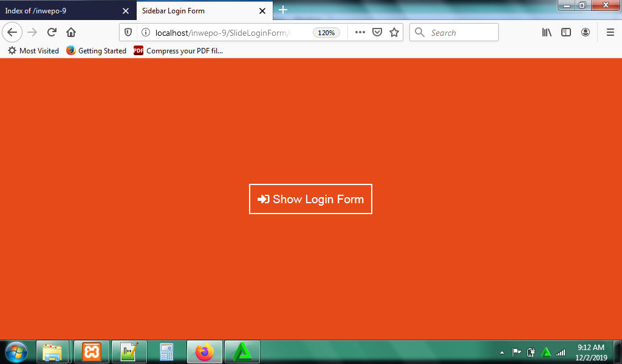Bookmark this page with the star
Viewport: 622px width, 364px height.
point(394,33)
